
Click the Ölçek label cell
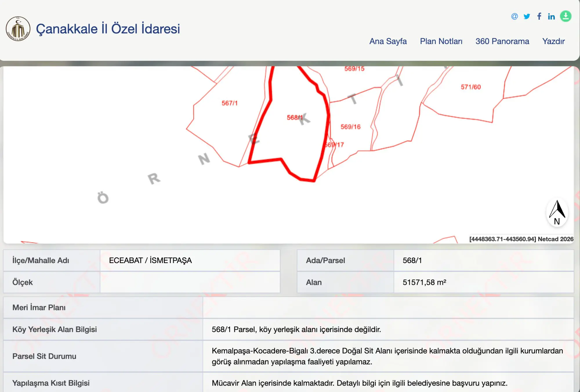(x=52, y=282)
